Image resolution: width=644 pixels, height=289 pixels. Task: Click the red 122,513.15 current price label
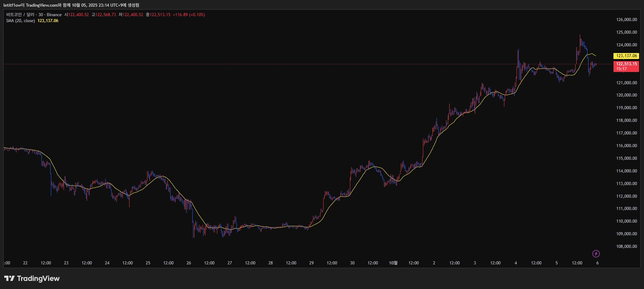[626, 64]
